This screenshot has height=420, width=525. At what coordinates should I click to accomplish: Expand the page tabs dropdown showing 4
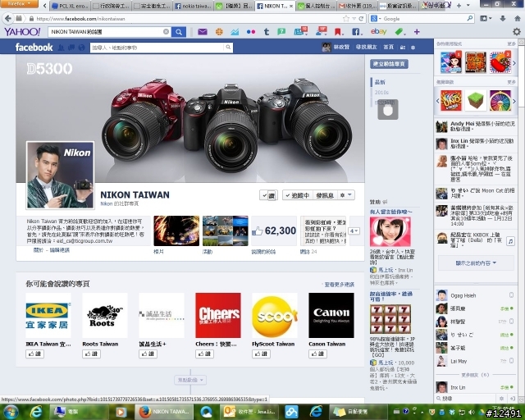pos(354,231)
